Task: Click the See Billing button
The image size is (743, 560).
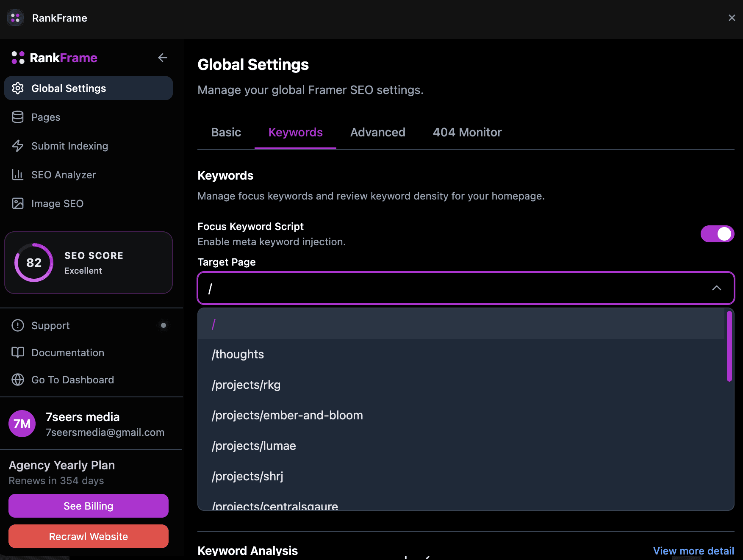Action: point(89,506)
